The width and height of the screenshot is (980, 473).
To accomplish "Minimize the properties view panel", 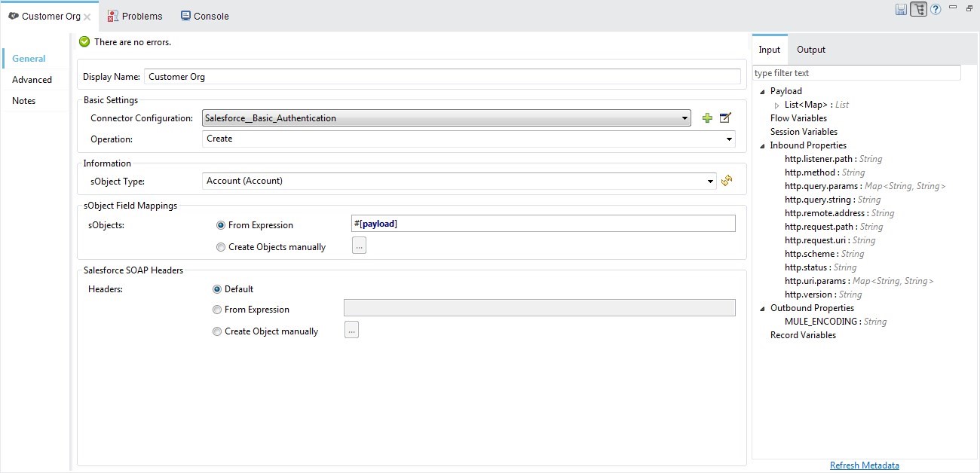I will [x=954, y=8].
